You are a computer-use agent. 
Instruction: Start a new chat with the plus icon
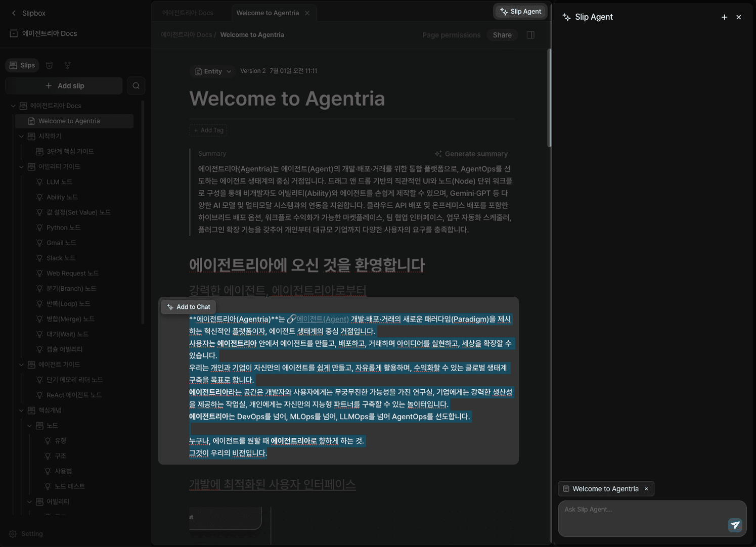click(x=724, y=17)
